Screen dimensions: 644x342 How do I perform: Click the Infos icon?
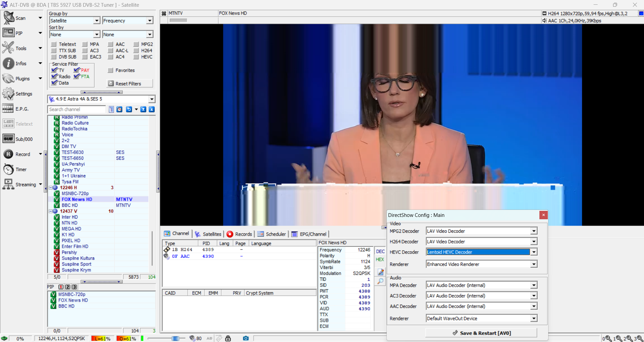coord(8,63)
